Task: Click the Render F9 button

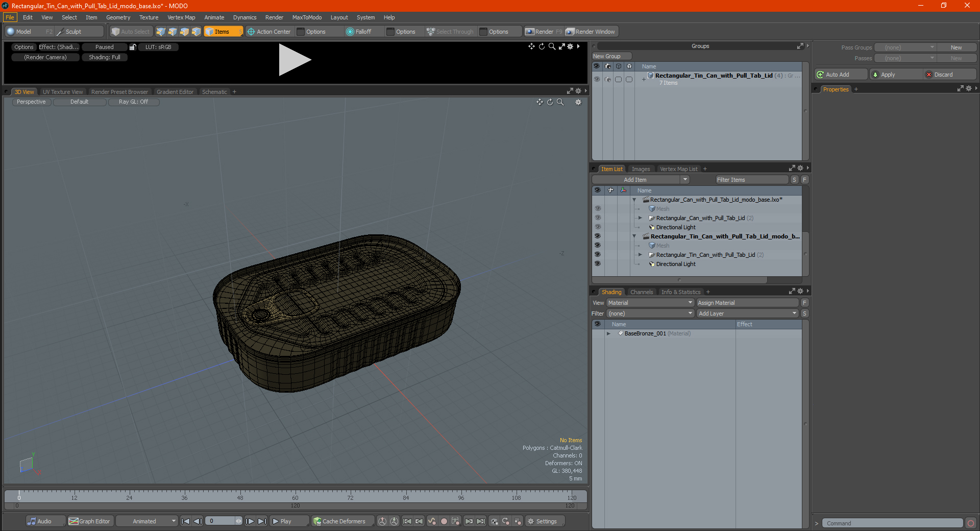Action: coord(544,32)
